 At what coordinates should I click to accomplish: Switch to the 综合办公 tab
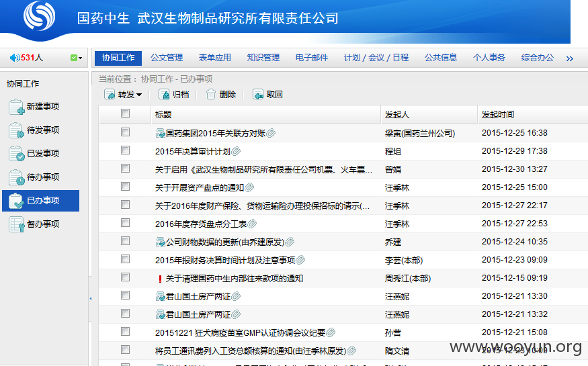tap(538, 58)
